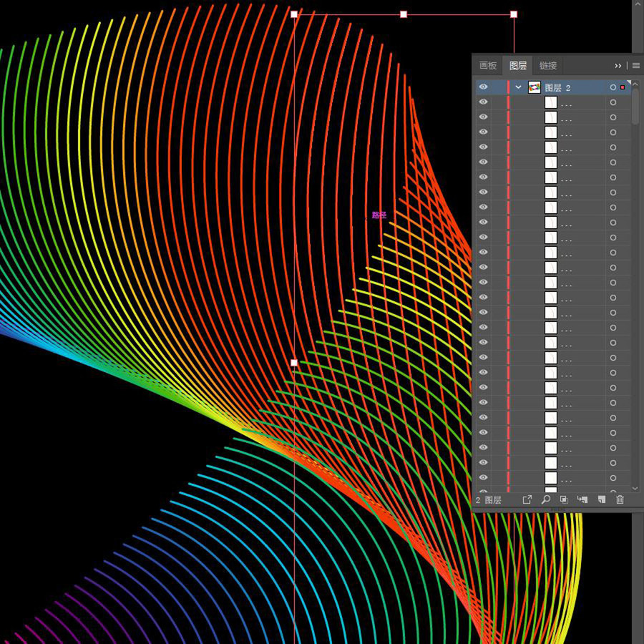Image resolution: width=644 pixels, height=644 pixels.
Task: Switch to the 画板 tab
Action: (488, 65)
